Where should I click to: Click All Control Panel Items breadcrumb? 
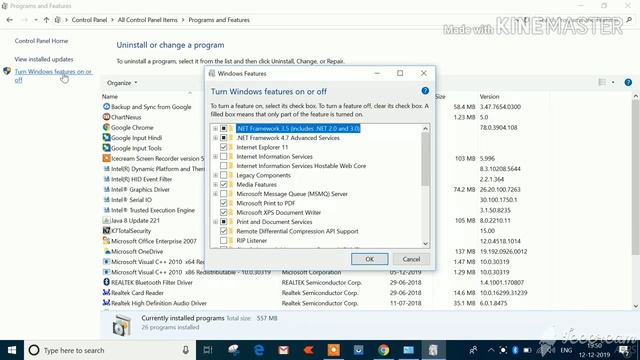147,20
